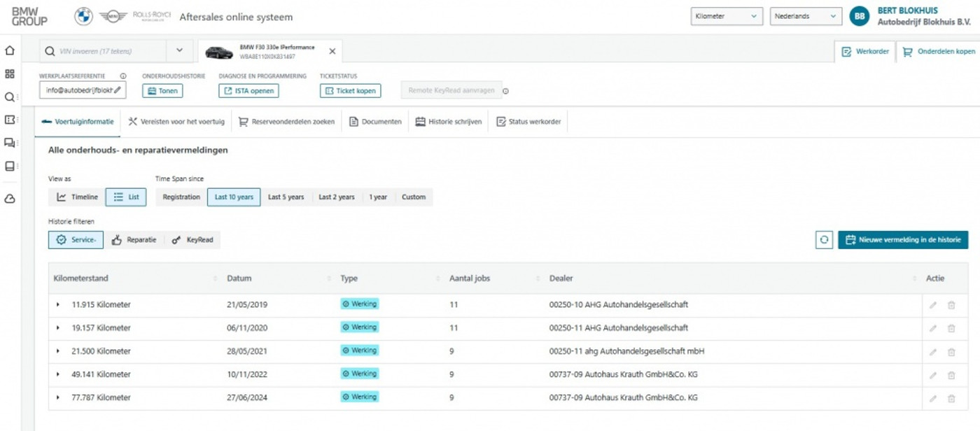Click the refresh history icon button
Screen dimensions: 980x431
click(x=824, y=240)
